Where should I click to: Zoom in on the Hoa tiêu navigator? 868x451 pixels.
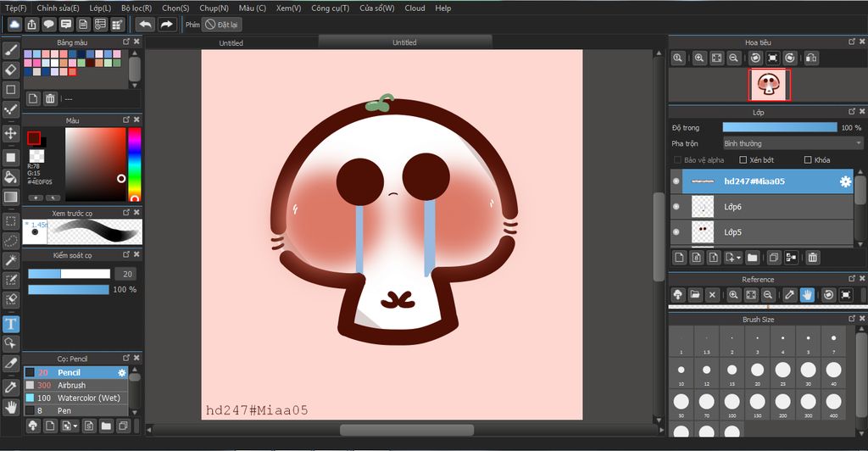(x=699, y=58)
